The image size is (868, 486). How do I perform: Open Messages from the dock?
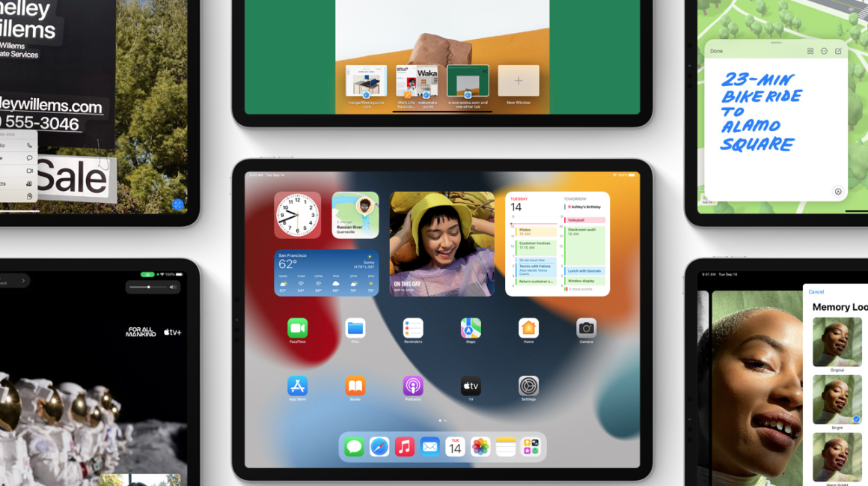[x=354, y=447]
